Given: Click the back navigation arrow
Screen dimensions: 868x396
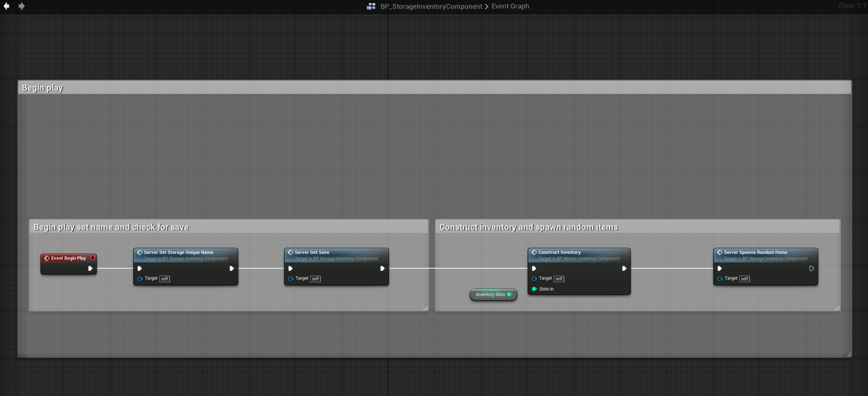Looking at the screenshot, I should (6, 6).
